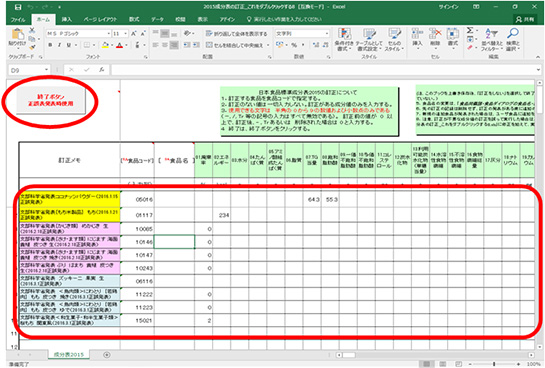Toggle left text alignment
The height and width of the screenshot is (368, 545).
(x=156, y=45)
